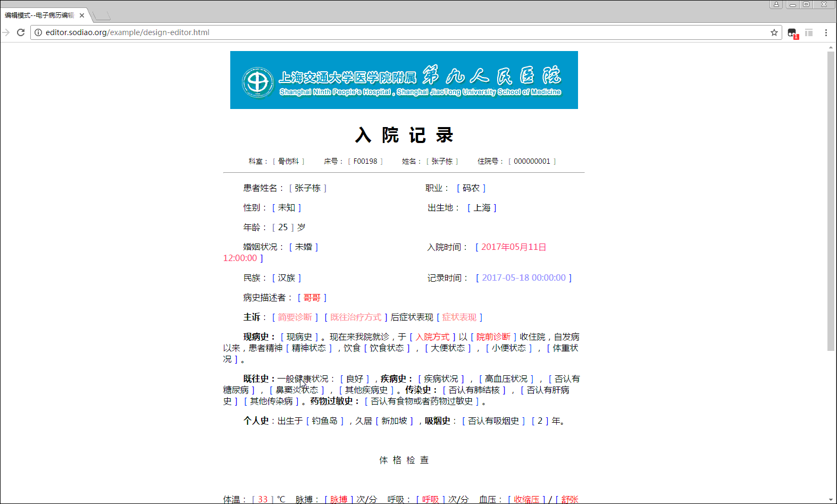Click the 收缩压 blood pressure field
The width and height of the screenshot is (837, 504).
coord(526,499)
